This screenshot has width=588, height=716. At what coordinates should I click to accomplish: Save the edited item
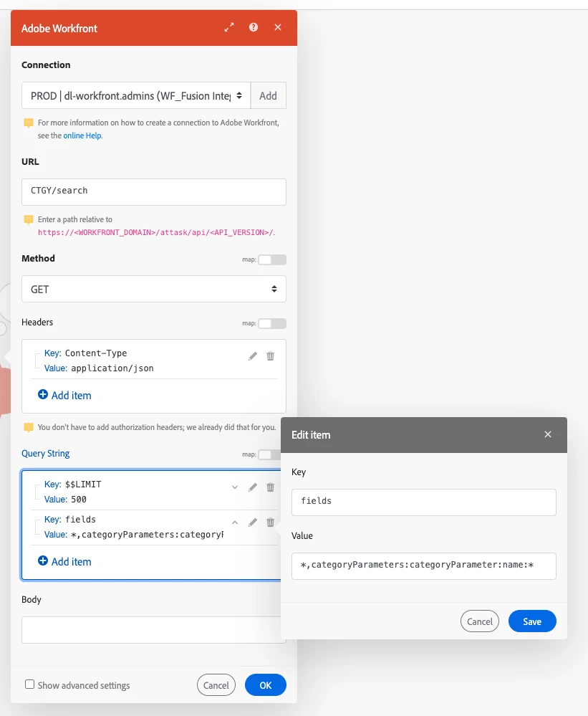click(532, 621)
